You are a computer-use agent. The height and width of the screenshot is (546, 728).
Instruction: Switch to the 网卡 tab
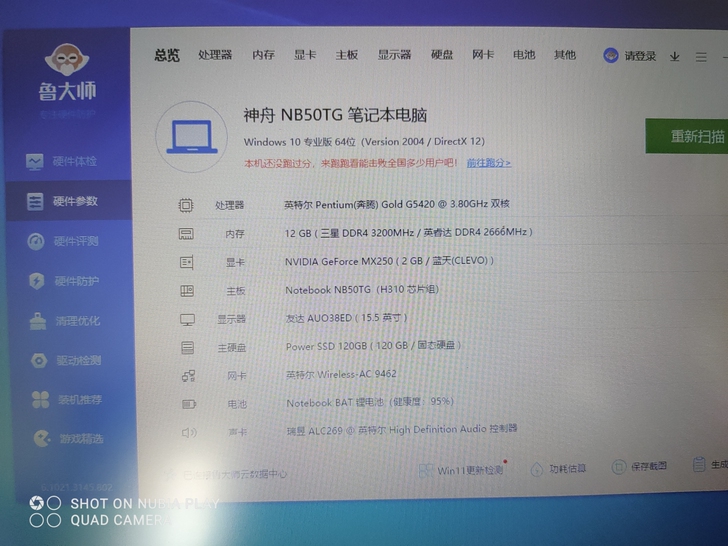click(x=483, y=55)
